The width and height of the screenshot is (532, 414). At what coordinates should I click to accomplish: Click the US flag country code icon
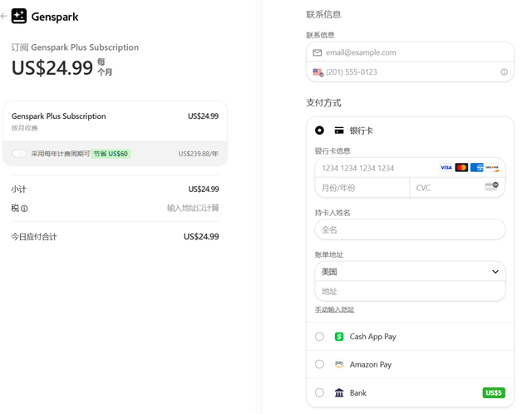(x=318, y=72)
